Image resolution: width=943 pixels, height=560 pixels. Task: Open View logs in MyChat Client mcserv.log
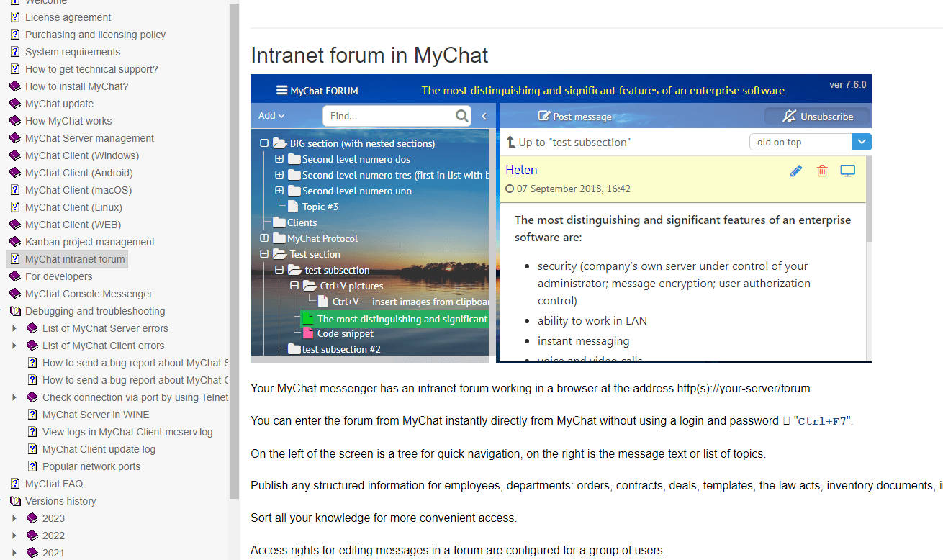pos(127,432)
